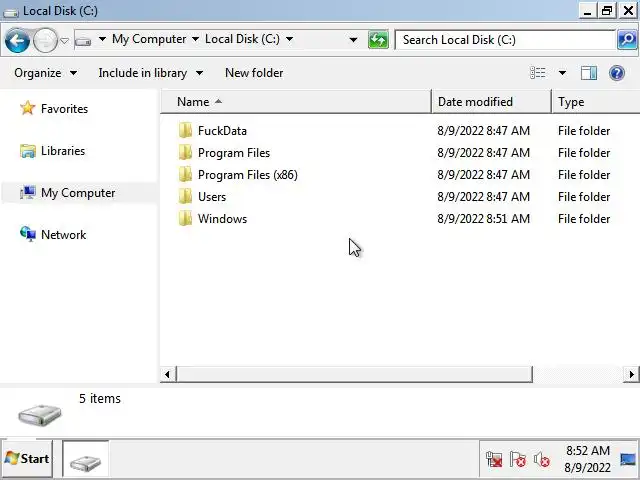Click the Show desktop icon

[x=628, y=460]
